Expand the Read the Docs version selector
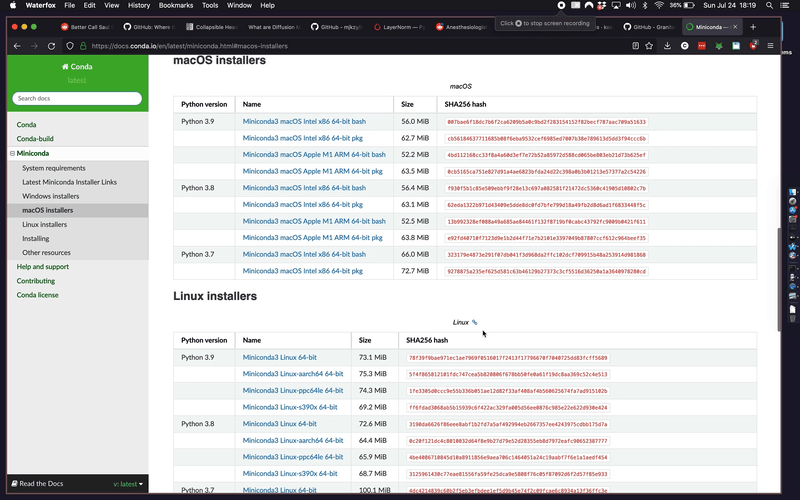The height and width of the screenshot is (500, 800). [x=128, y=484]
